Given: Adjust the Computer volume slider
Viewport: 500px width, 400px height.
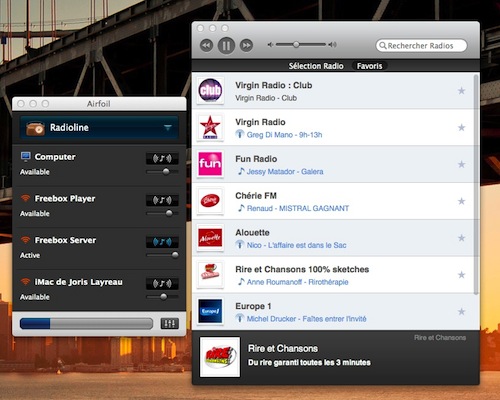Looking at the screenshot, I should tap(162, 172).
